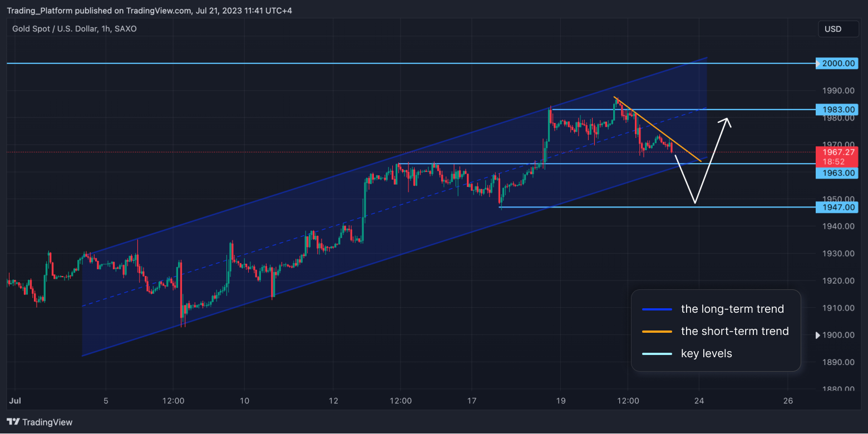The image size is (868, 434).
Task: Click the 1920.00 price axis label
Action: 839,281
